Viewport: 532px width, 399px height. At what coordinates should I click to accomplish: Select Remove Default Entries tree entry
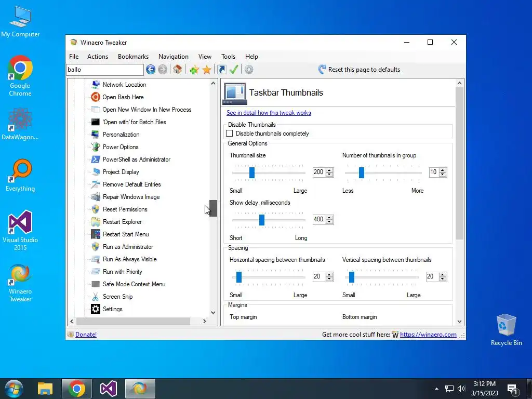pos(131,184)
